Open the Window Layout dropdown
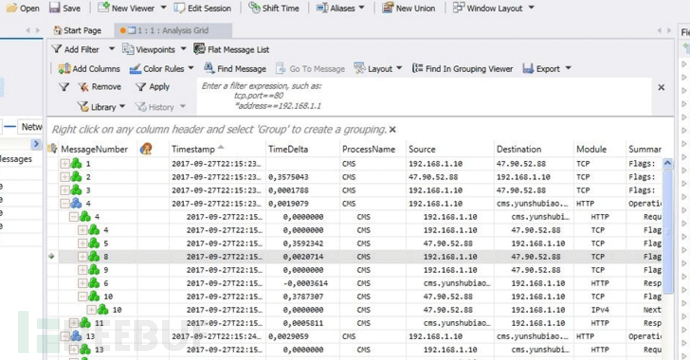 (531, 8)
